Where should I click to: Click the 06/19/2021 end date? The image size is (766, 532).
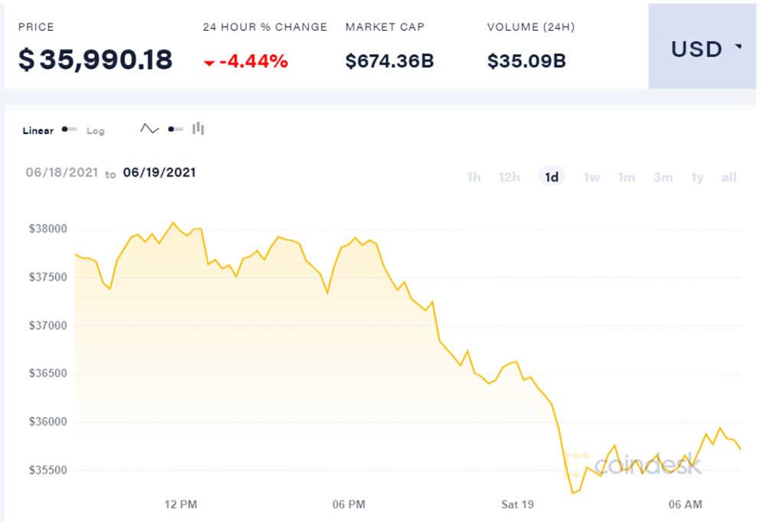tap(159, 173)
